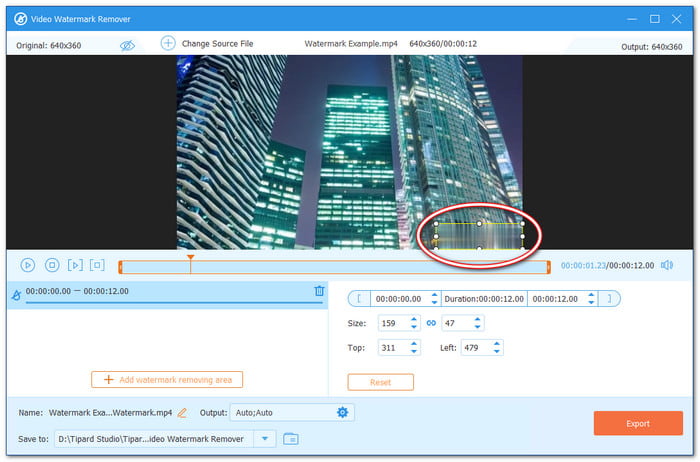Decrease the Top position value
Viewport: 700px width, 462px height.
point(414,351)
